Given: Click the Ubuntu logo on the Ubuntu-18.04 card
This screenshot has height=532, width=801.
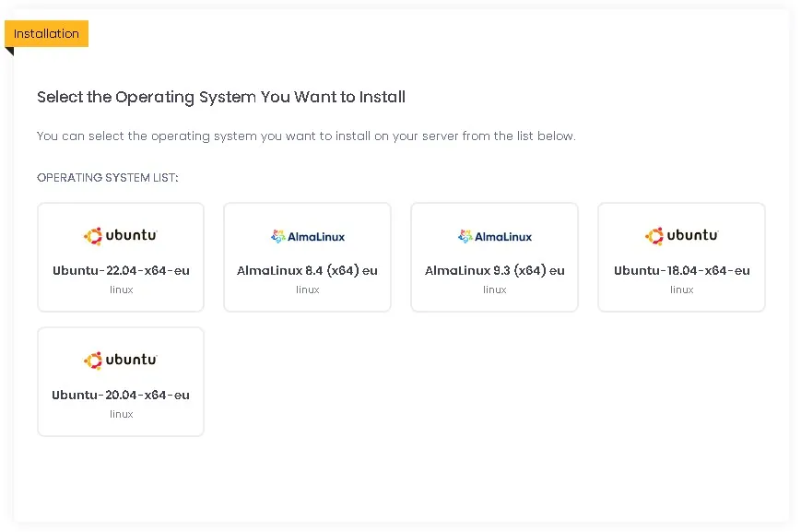Looking at the screenshot, I should tap(681, 236).
